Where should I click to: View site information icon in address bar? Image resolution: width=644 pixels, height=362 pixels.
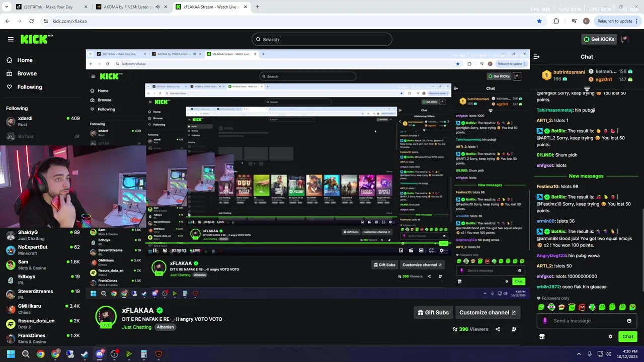point(46,21)
